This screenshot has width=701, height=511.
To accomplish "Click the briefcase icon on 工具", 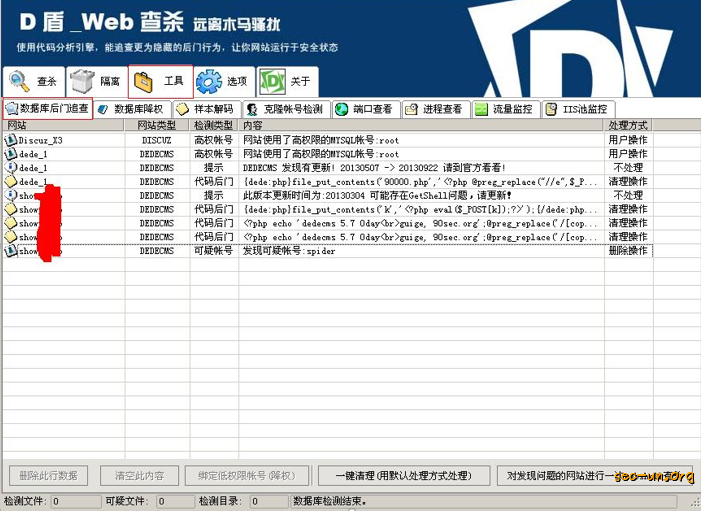I will pyautogui.click(x=143, y=82).
